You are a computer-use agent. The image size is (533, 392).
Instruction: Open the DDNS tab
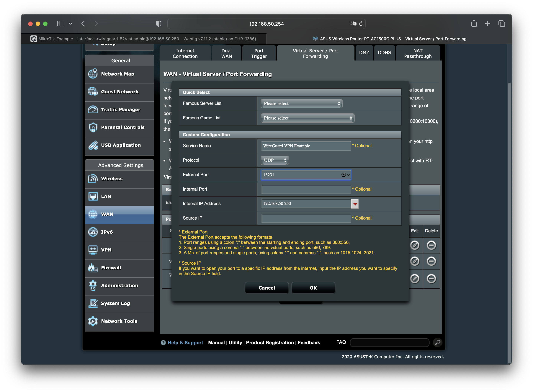tap(384, 53)
